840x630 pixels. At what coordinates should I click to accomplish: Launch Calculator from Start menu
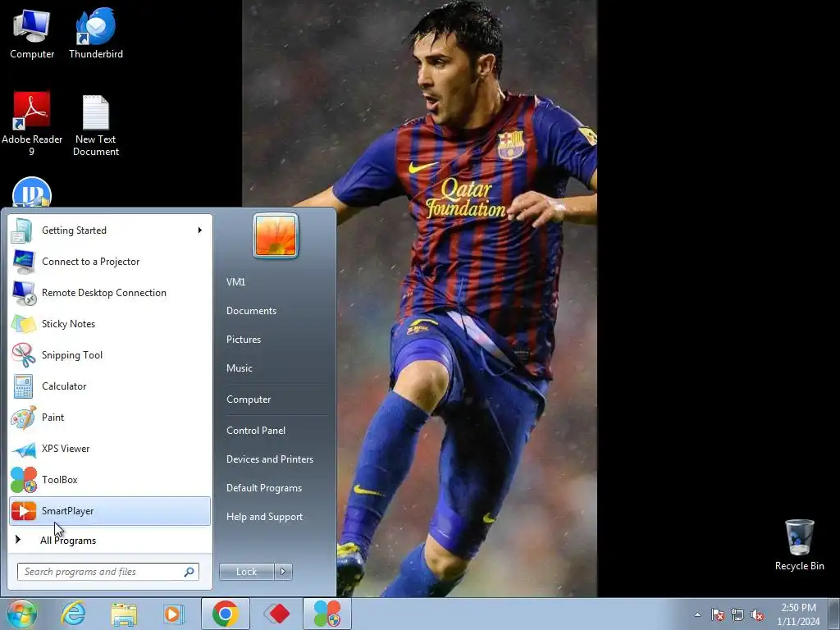110,386
